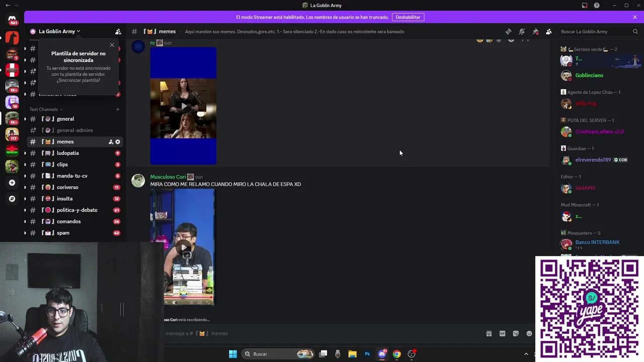Click the Windows taskbar Buscar search box
Image resolution: width=644 pixels, height=362 pixels.
[x=278, y=354]
